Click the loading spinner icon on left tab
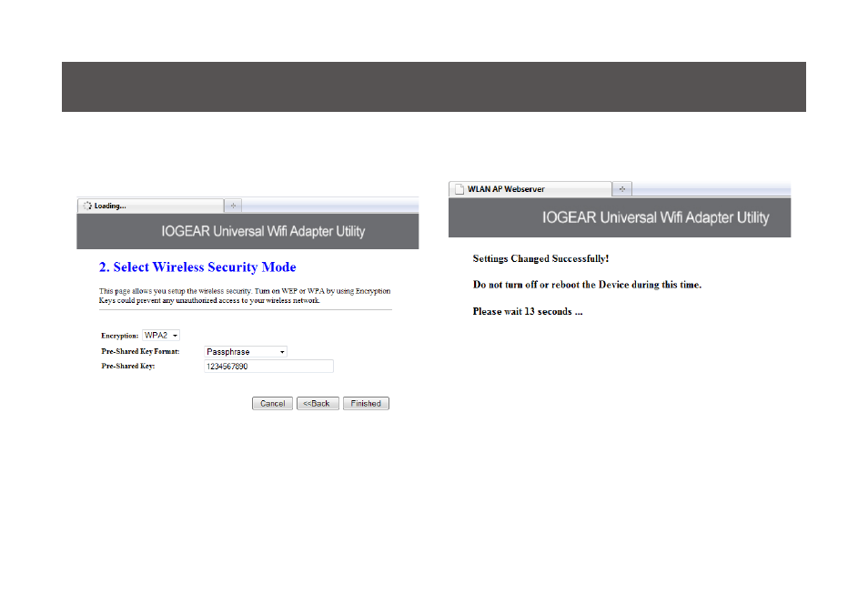This screenshot has height=604, width=868. [x=87, y=206]
